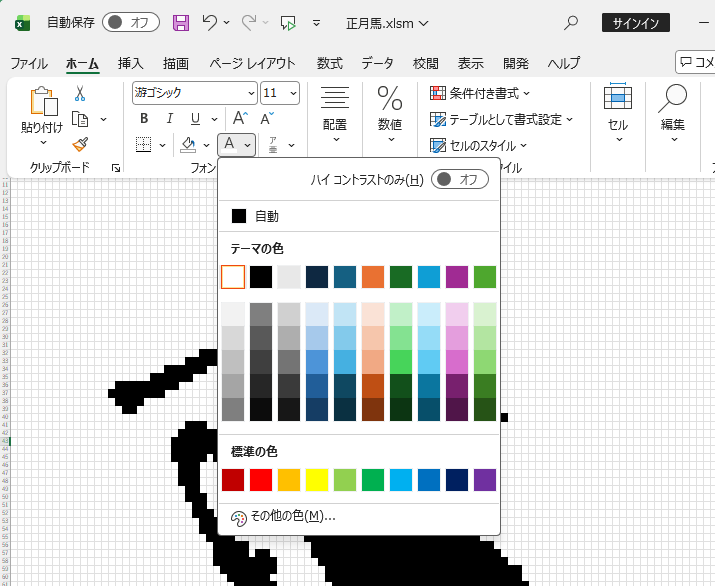Viewport: 715px width, 586px height.
Task: Pick the yellow standard color swatch
Action: click(317, 480)
